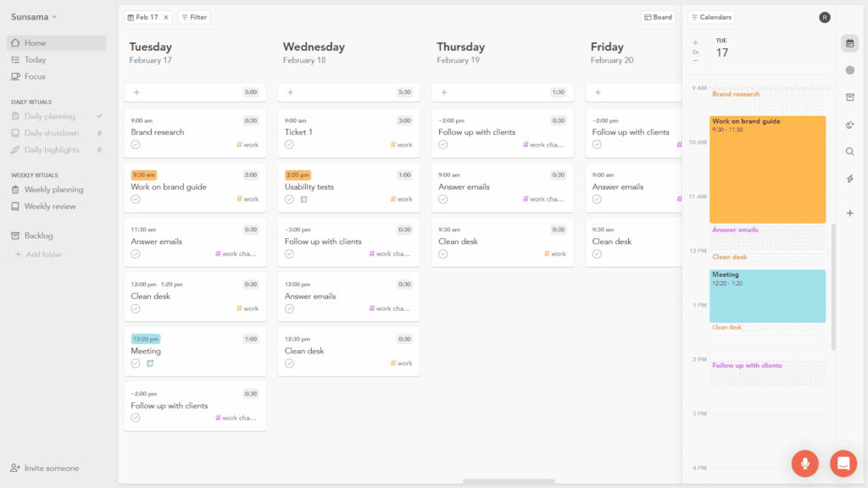Check off the Ticket 1 task

289,145
